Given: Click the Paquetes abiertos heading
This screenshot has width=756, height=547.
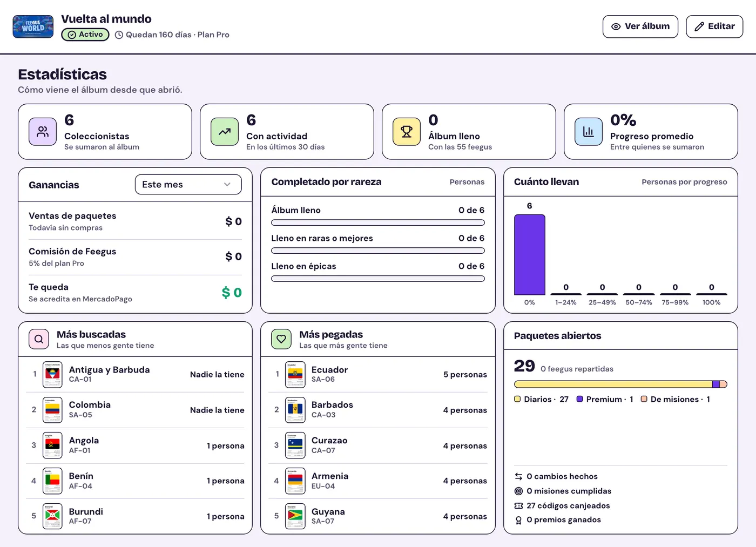Looking at the screenshot, I should pyautogui.click(x=557, y=336).
